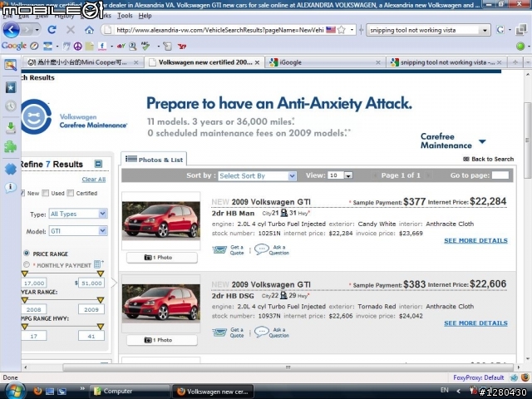The image size is (532, 399).
Task: Open the sidebar info bubble icon
Action: pyautogui.click(x=11, y=187)
